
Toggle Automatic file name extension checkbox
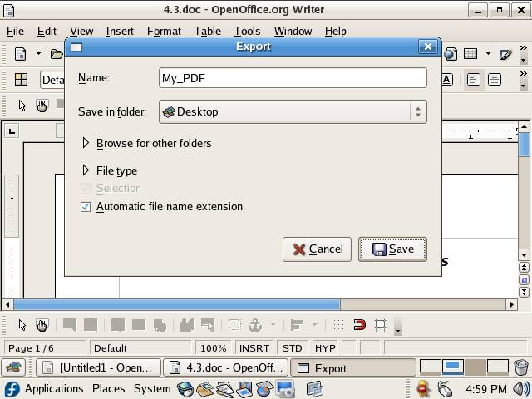coord(86,207)
